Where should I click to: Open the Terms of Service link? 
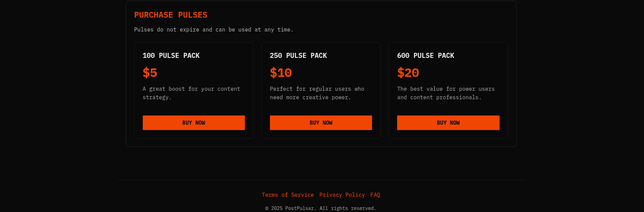[288, 195]
